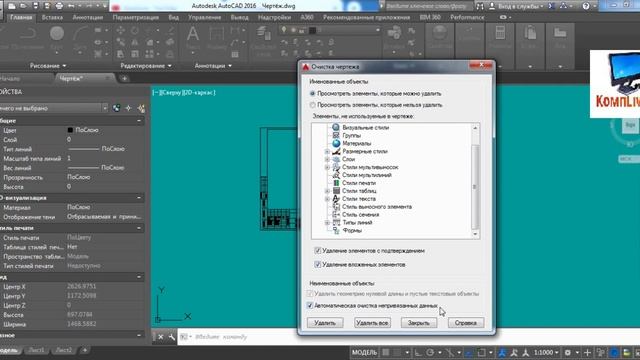Viewport: 640px width, 360px height.
Task: Switch to the Вставка ribbon tab
Action: point(52,17)
